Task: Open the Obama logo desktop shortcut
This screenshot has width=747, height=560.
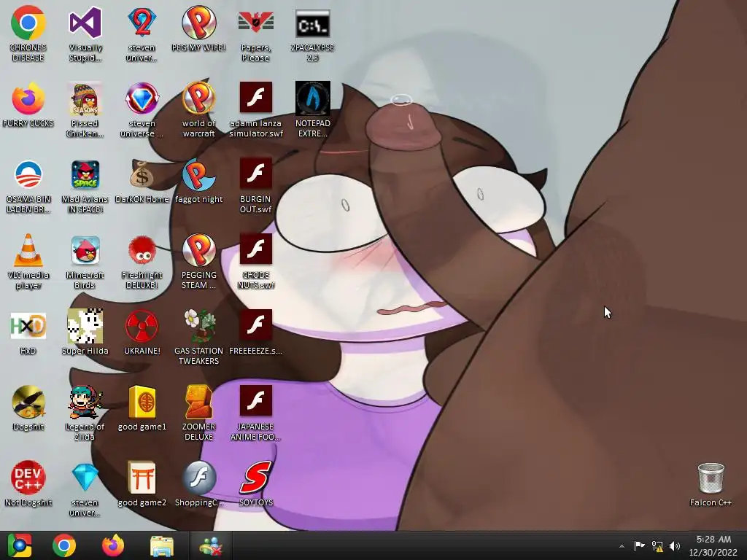Action: point(28,186)
